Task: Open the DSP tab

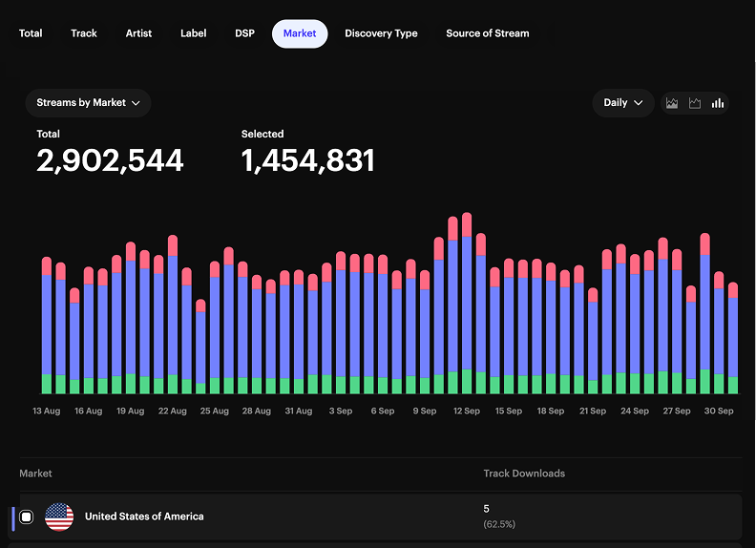Action: pos(245,33)
